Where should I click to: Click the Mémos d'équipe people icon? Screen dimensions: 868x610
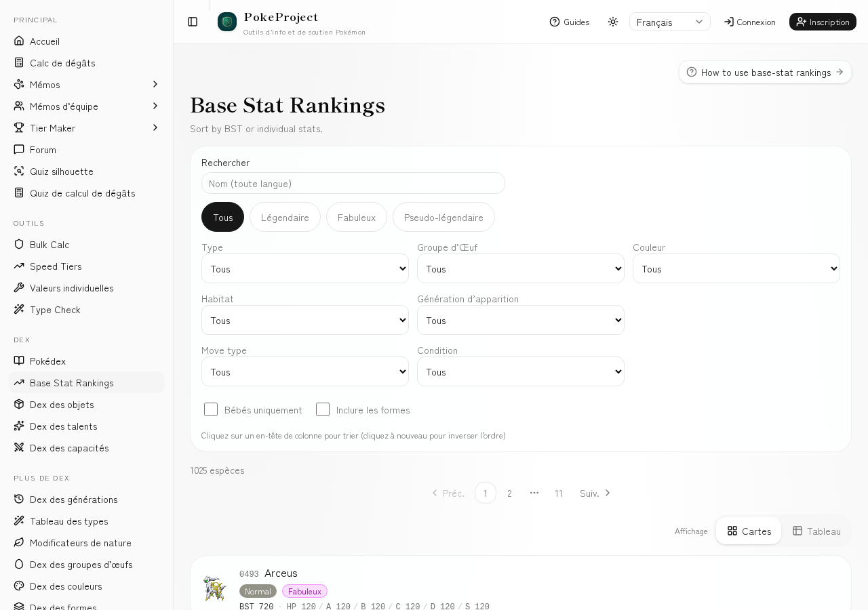tap(19, 106)
